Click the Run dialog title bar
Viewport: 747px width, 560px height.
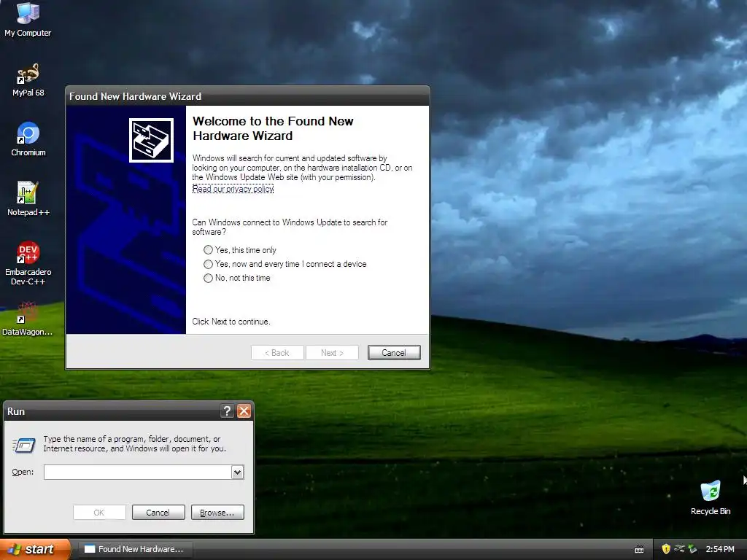pos(112,411)
